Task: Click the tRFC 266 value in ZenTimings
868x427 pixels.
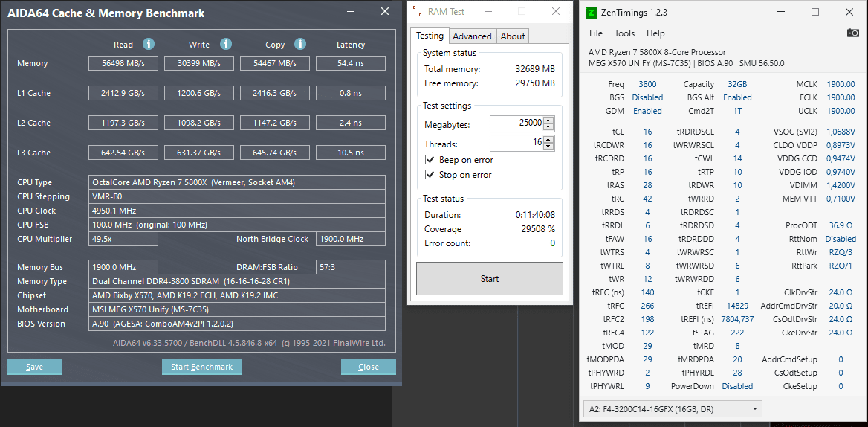Action: pos(647,306)
